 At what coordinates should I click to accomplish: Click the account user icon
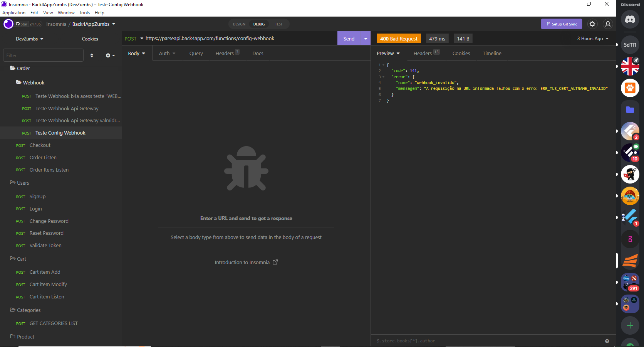608,24
